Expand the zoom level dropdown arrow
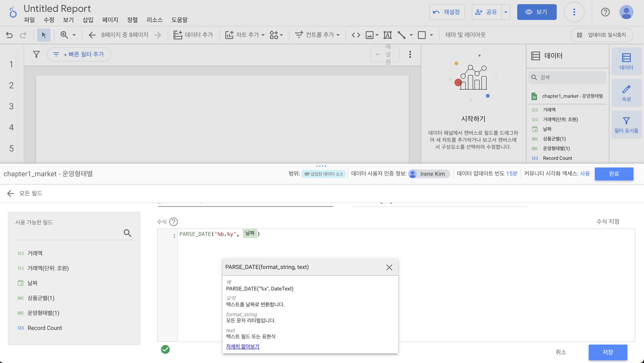The width and height of the screenshot is (644, 363). pos(74,35)
